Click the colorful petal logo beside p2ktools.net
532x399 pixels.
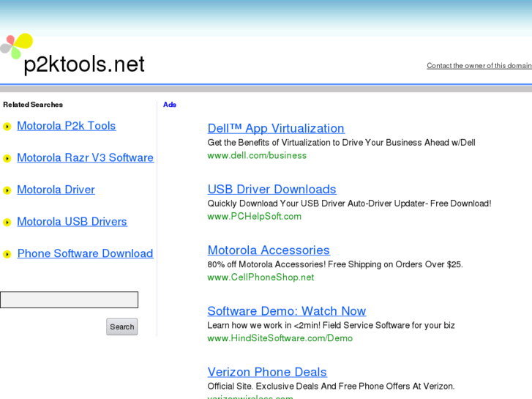point(16,46)
